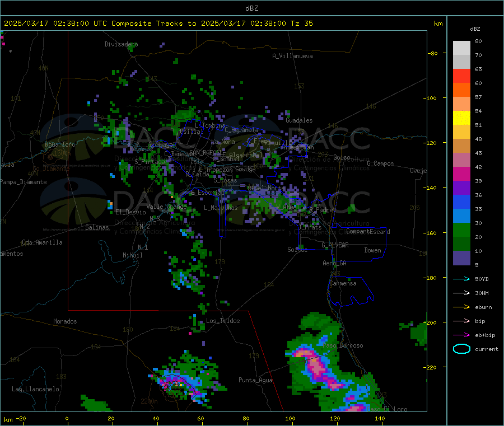The width and height of the screenshot is (504, 426).
Task: Click the 'dBZ' heading above the color scale
Action: tap(475, 29)
